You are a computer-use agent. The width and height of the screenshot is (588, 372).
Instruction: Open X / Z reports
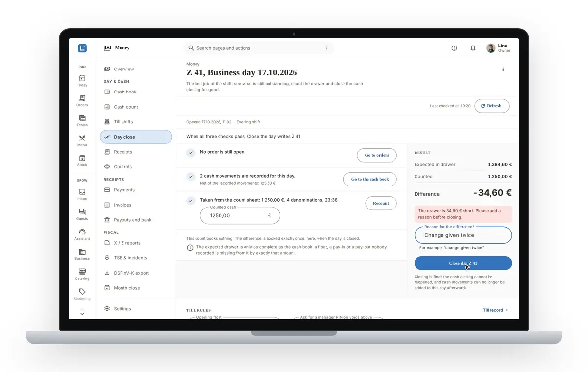pos(136,243)
